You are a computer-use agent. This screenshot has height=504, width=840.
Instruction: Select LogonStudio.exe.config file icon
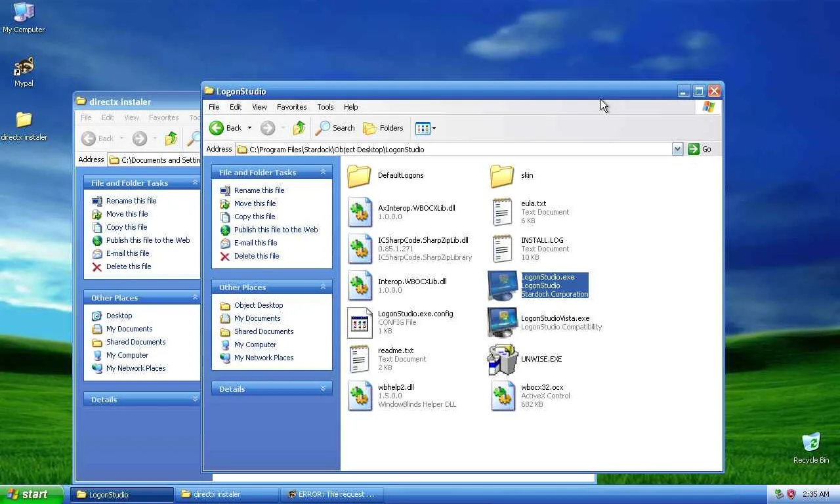[x=360, y=322]
